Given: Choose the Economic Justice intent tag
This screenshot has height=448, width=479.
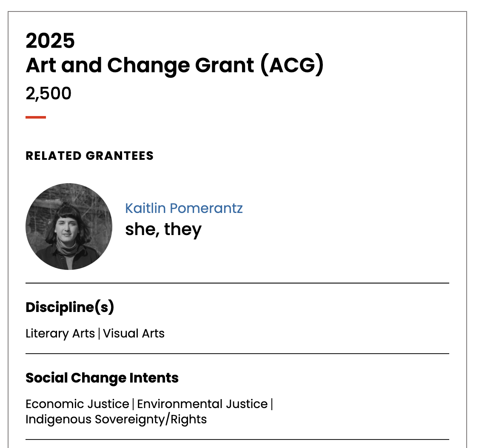Looking at the screenshot, I should pos(77,404).
